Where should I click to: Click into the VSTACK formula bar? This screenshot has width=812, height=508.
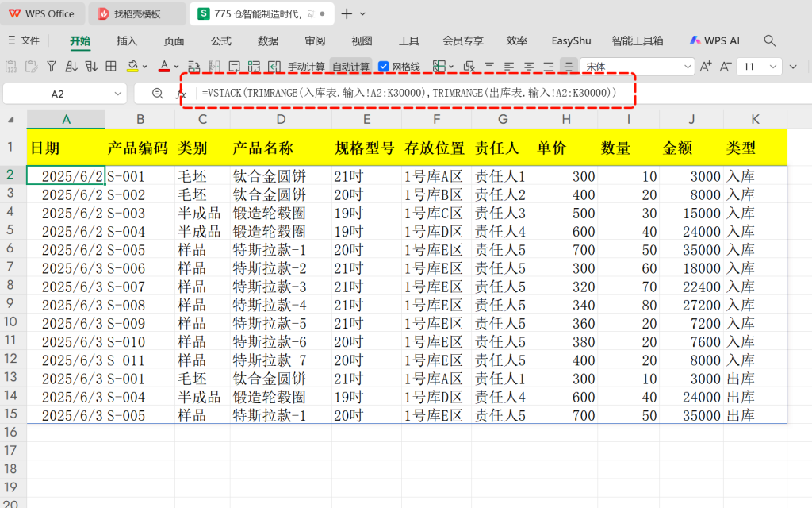(x=409, y=94)
